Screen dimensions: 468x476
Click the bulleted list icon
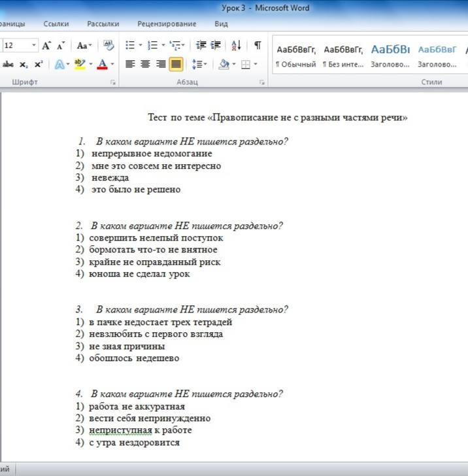pos(130,45)
